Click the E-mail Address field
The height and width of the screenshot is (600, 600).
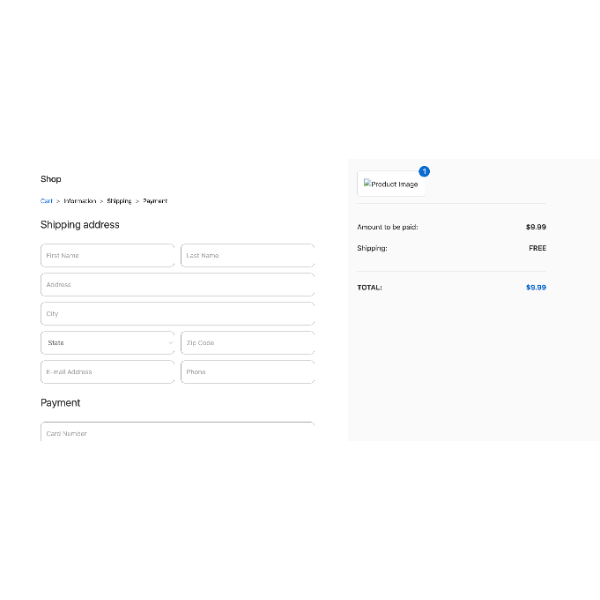point(108,372)
